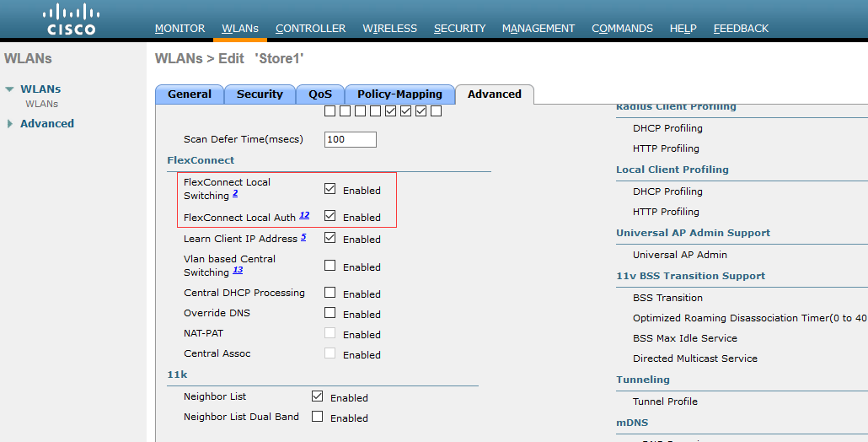Click the FlexConnect section heading
Screen dimensions: 868x442
point(201,160)
